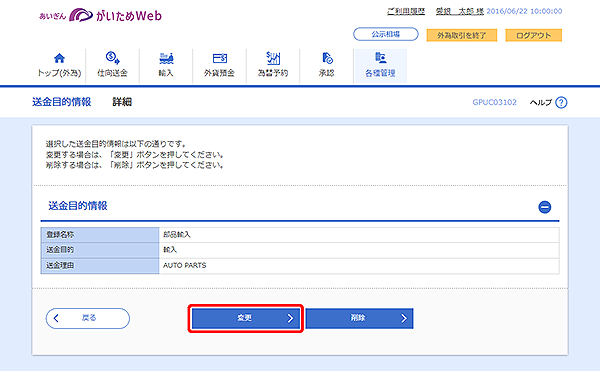Click the 送金目的情報 section heading
This screenshot has height=371, width=600.
[78, 206]
